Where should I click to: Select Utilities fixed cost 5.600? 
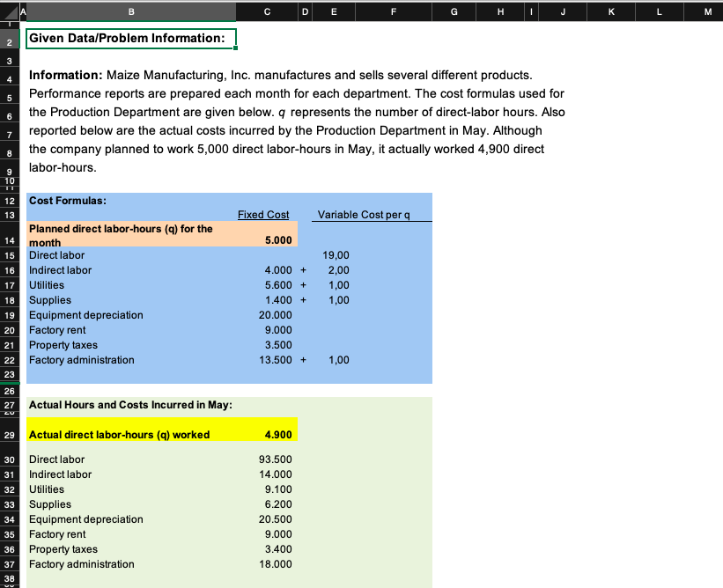278,285
